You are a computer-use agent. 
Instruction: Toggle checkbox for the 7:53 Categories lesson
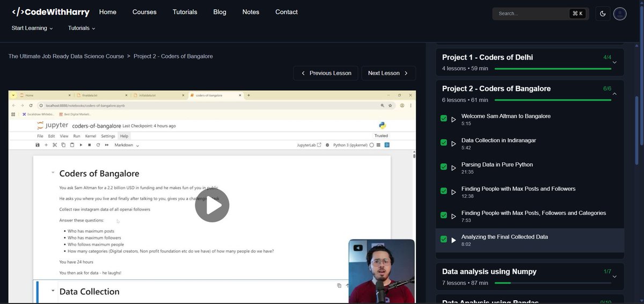(x=444, y=215)
